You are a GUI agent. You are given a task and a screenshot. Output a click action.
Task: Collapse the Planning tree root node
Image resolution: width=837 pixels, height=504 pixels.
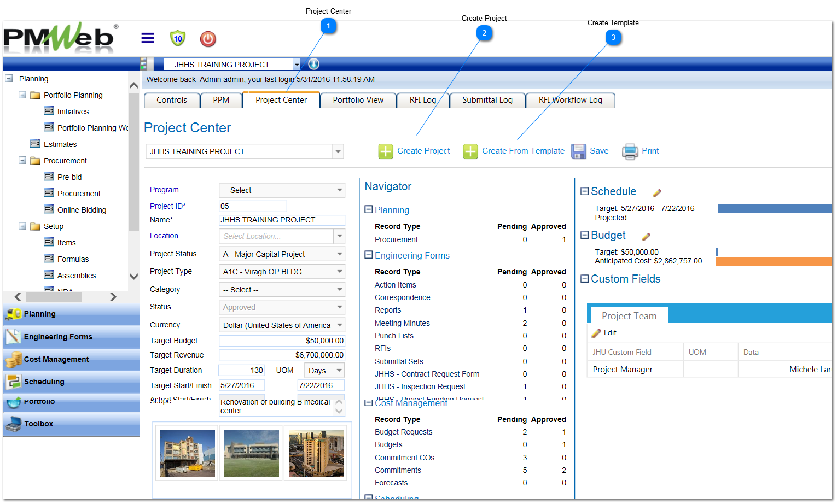[x=9, y=78]
